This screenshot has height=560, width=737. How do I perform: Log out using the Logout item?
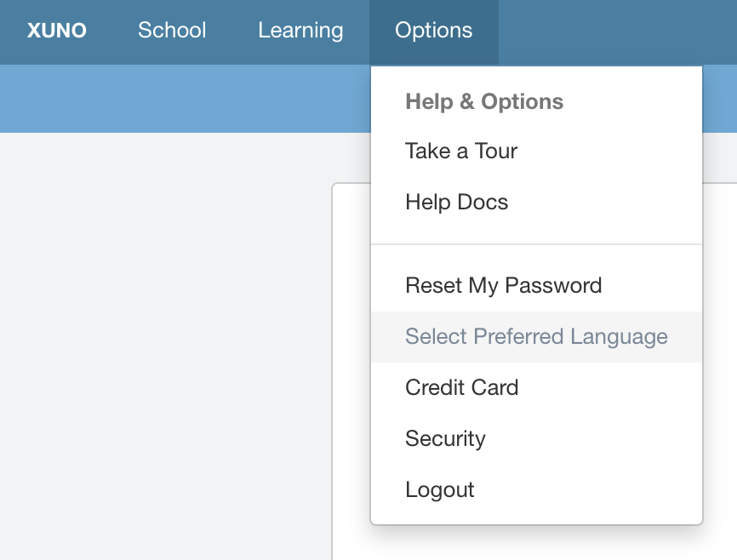(x=439, y=489)
